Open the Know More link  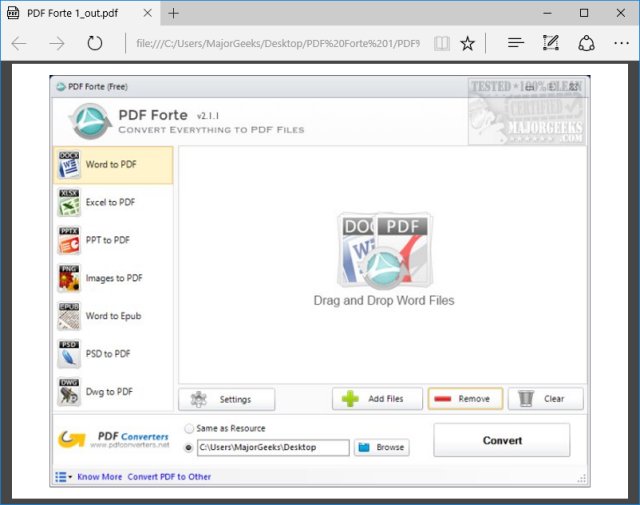pyautogui.click(x=100, y=477)
